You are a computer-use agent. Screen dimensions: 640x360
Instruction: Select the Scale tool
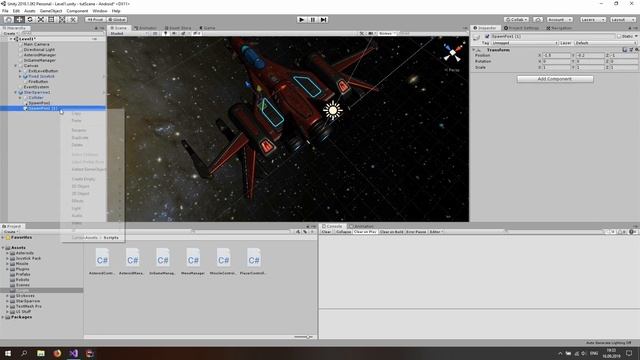point(41,20)
